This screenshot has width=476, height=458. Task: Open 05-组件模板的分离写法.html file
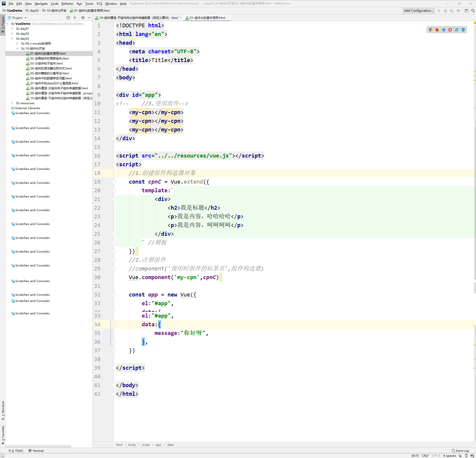[x=49, y=73]
